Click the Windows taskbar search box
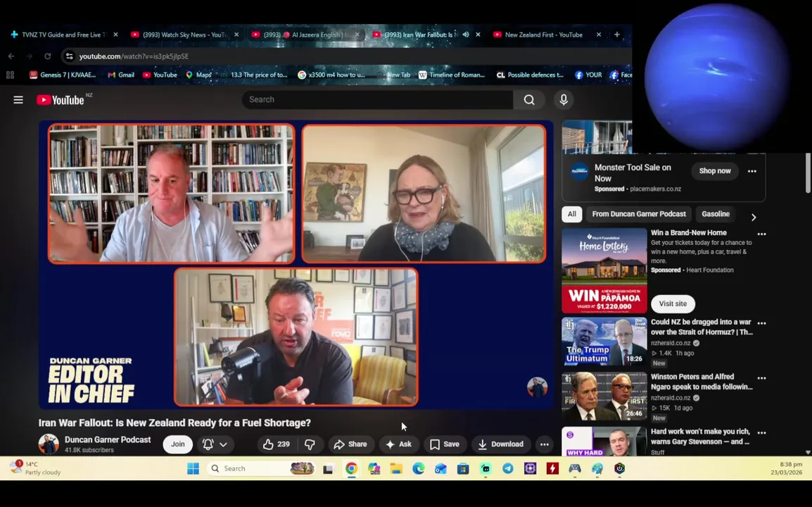Image resolution: width=812 pixels, height=507 pixels. pos(260,469)
